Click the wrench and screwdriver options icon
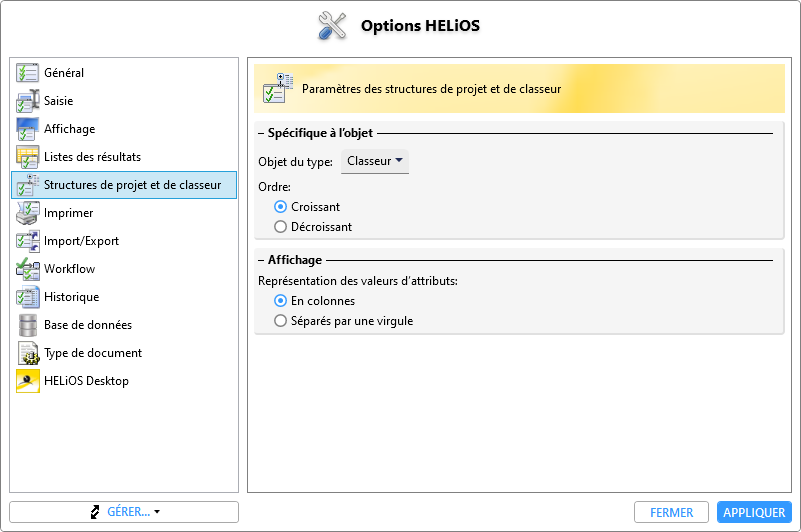The image size is (801, 532). (332, 26)
